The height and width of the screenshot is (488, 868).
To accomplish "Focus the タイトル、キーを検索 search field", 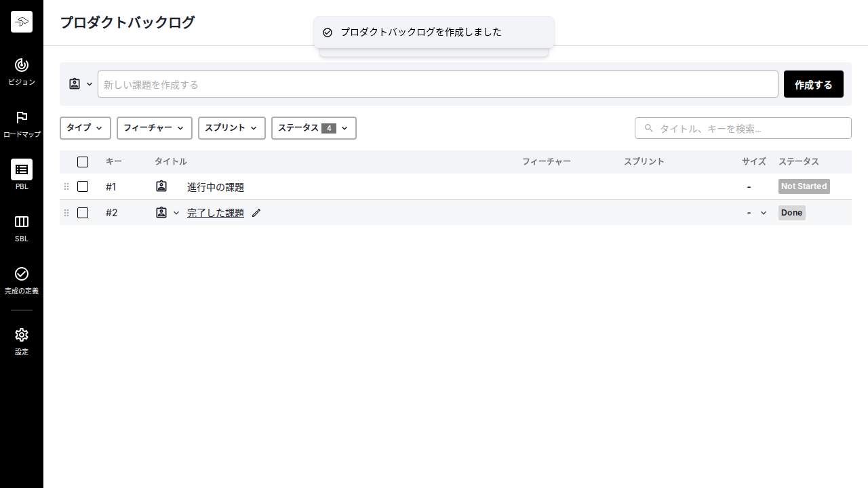I will [x=743, y=128].
